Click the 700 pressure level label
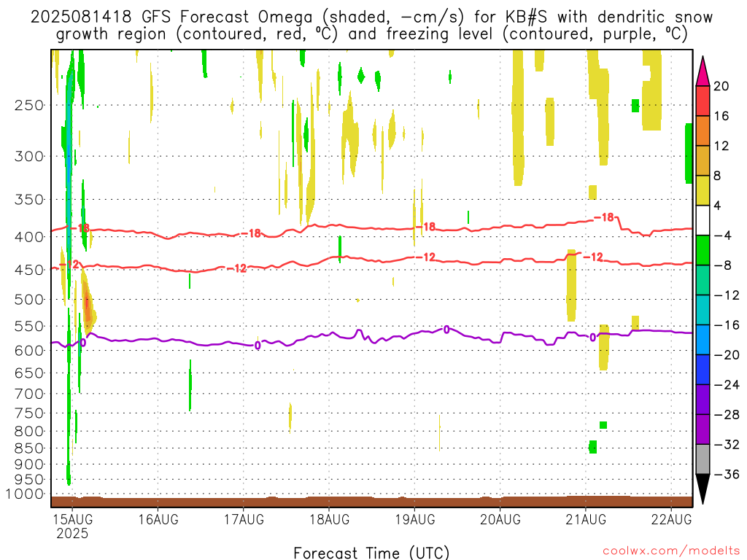This screenshot has width=747, height=560. (29, 394)
